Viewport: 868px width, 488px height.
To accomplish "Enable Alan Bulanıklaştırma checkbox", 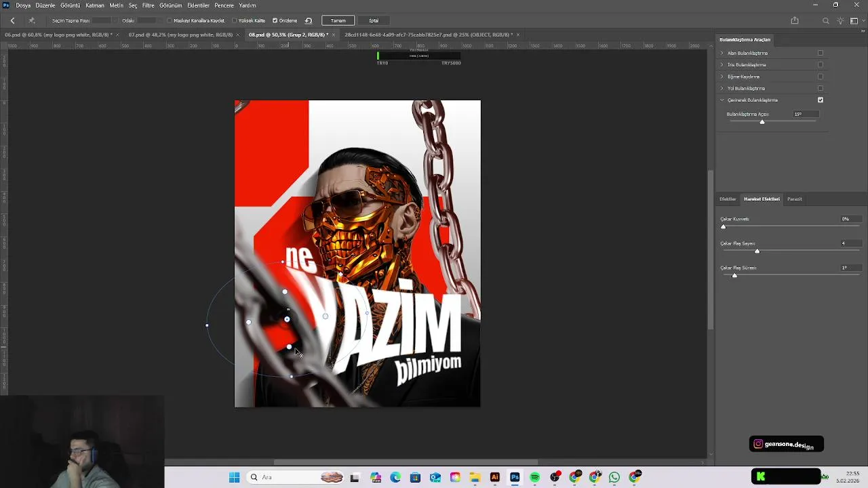I will (821, 53).
